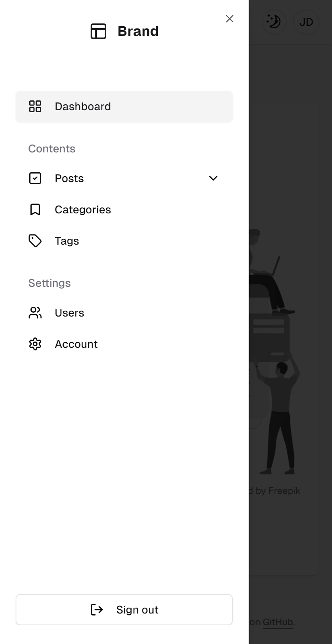Screen dimensions: 332x644
Task: Click the Categories bookmark icon
Action: click(35, 209)
